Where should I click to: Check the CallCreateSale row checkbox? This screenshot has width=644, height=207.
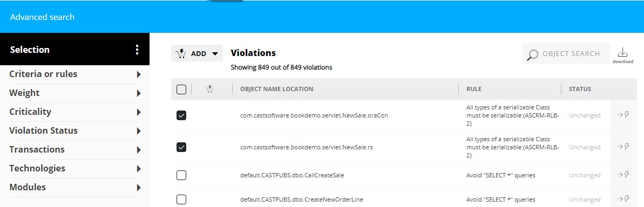(181, 175)
